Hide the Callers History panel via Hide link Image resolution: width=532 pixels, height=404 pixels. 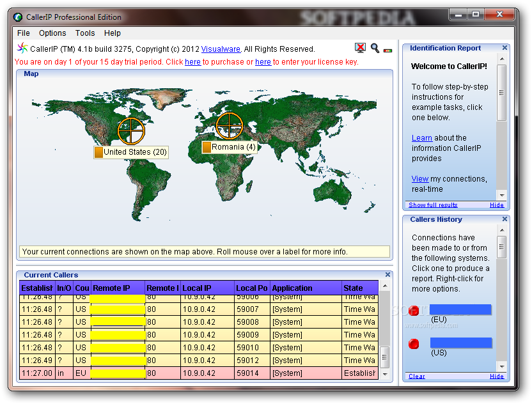click(497, 376)
